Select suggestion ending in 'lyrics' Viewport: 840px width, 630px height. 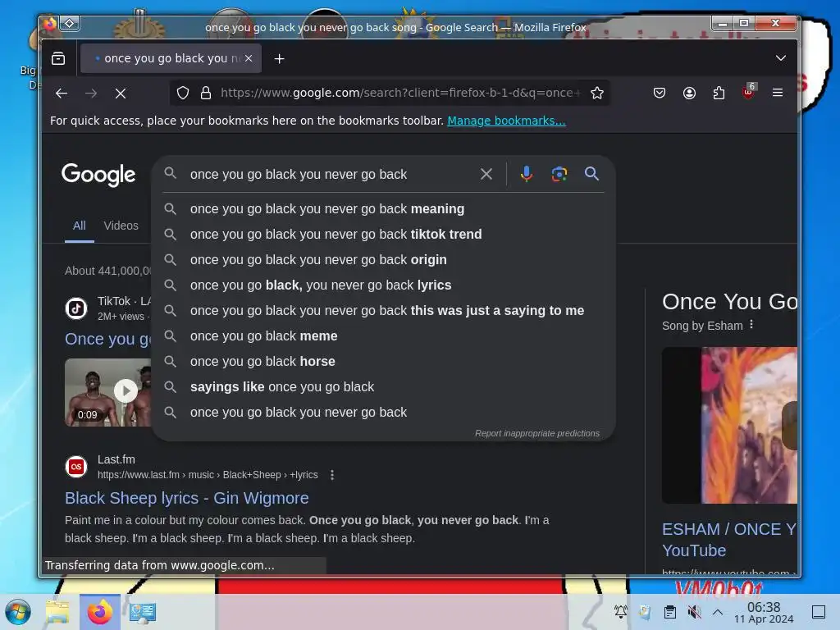(x=384, y=285)
